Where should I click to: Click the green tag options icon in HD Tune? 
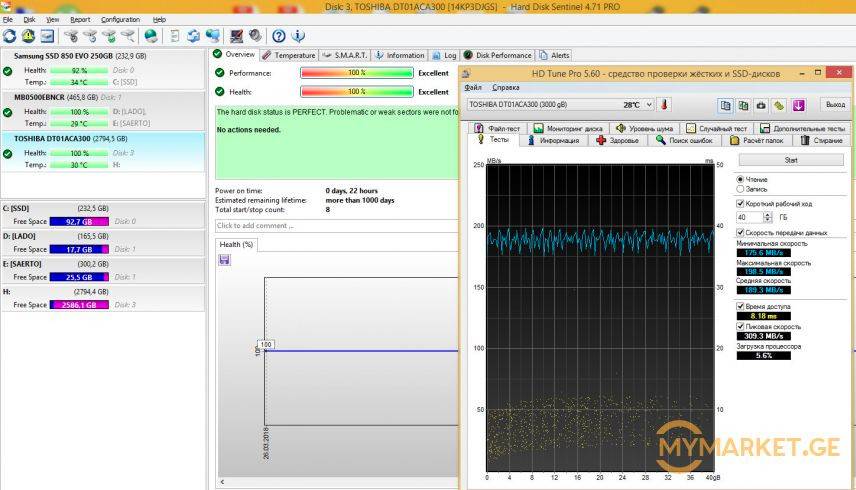click(x=780, y=105)
